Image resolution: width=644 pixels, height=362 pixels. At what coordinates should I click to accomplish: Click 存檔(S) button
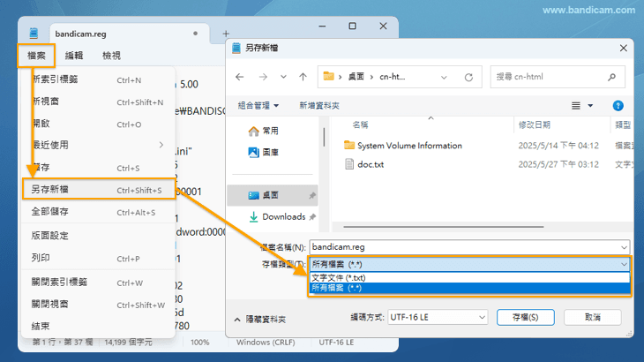(525, 317)
